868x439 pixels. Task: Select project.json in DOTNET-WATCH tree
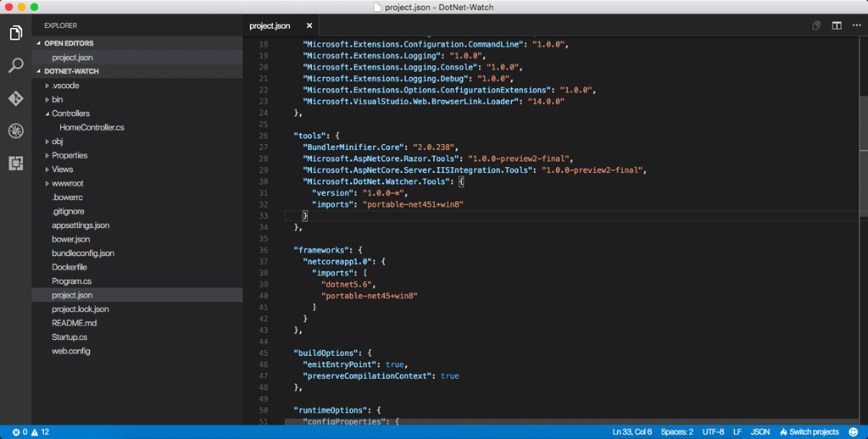pos(137,295)
